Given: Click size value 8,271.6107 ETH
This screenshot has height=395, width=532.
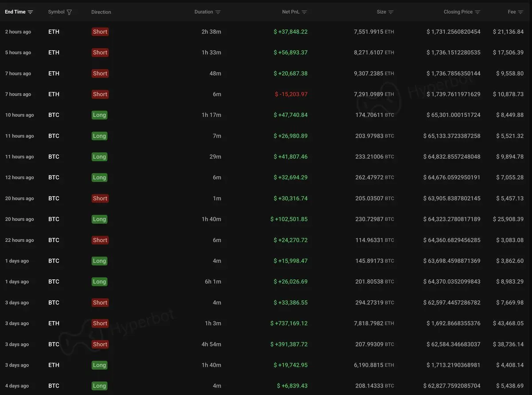Looking at the screenshot, I should tap(374, 52).
